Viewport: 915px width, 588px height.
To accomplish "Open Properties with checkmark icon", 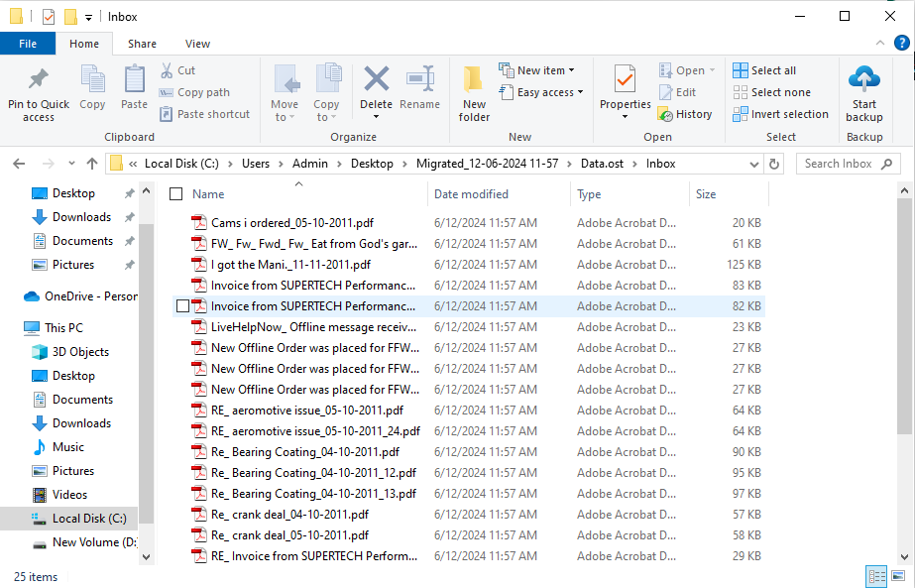I will point(625,80).
